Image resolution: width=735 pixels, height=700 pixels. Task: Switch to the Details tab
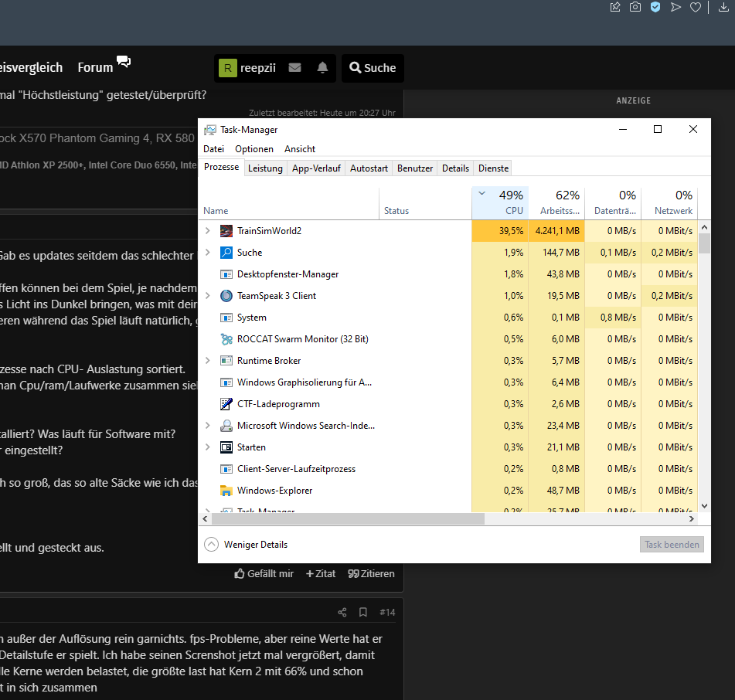coord(456,168)
